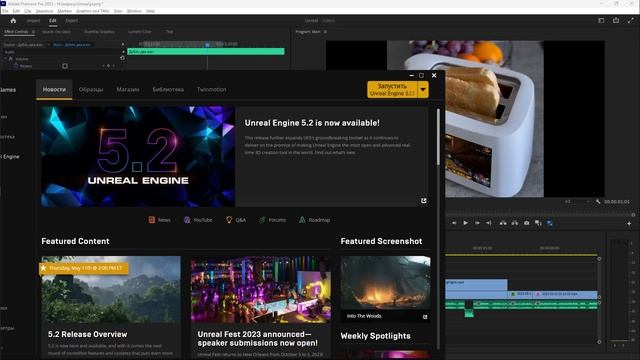Open the Магазин tab in Epic launcher
This screenshot has width=640, height=360.
pos(128,89)
